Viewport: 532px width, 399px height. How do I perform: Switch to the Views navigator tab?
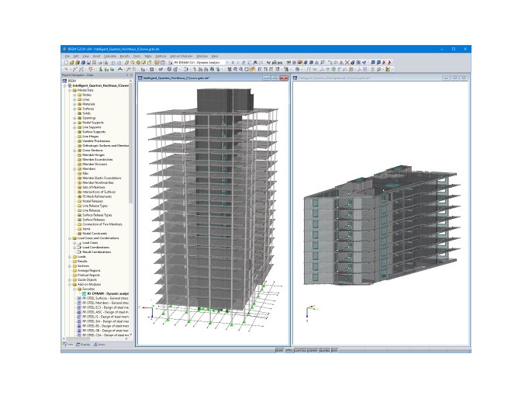pos(99,345)
